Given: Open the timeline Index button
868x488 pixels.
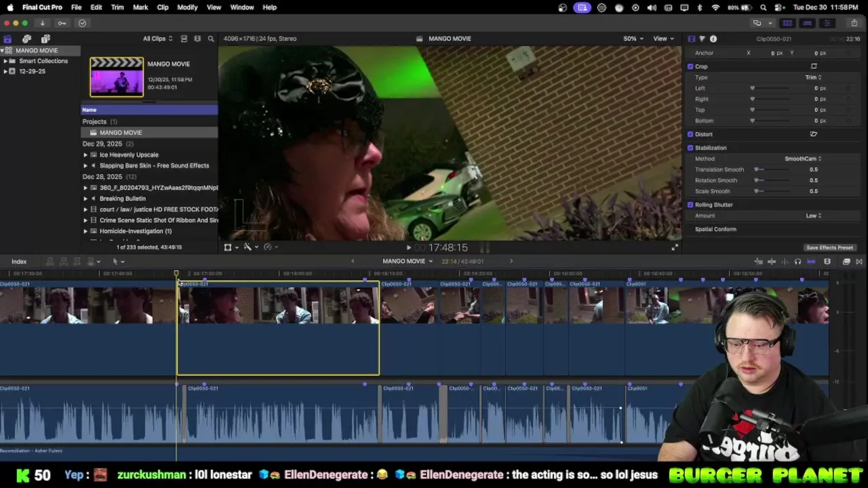Looking at the screenshot, I should pos(19,262).
